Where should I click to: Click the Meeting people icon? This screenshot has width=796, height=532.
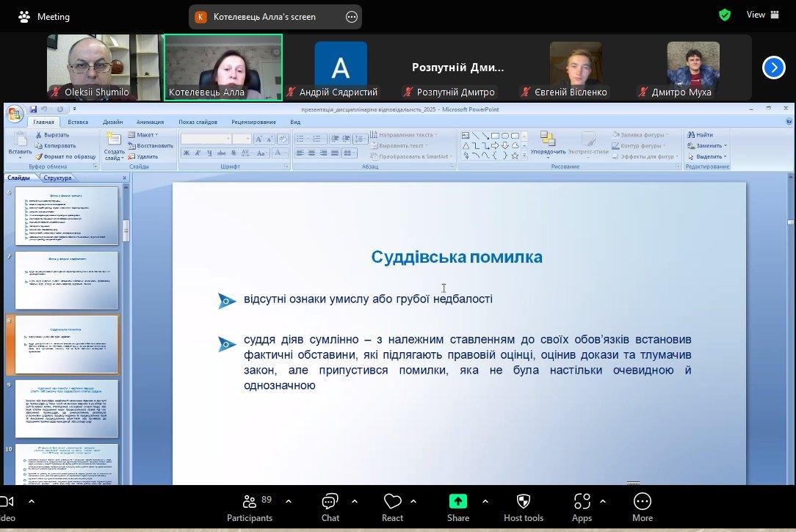pyautogui.click(x=23, y=17)
